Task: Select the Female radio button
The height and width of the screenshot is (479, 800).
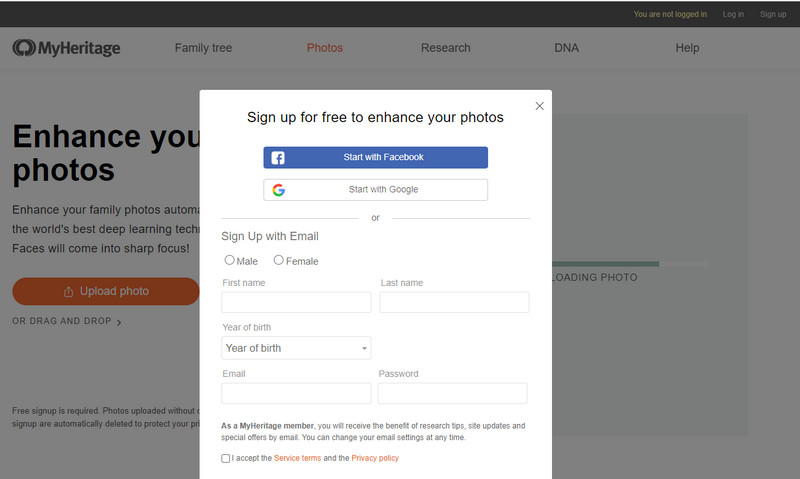Action: [x=279, y=261]
